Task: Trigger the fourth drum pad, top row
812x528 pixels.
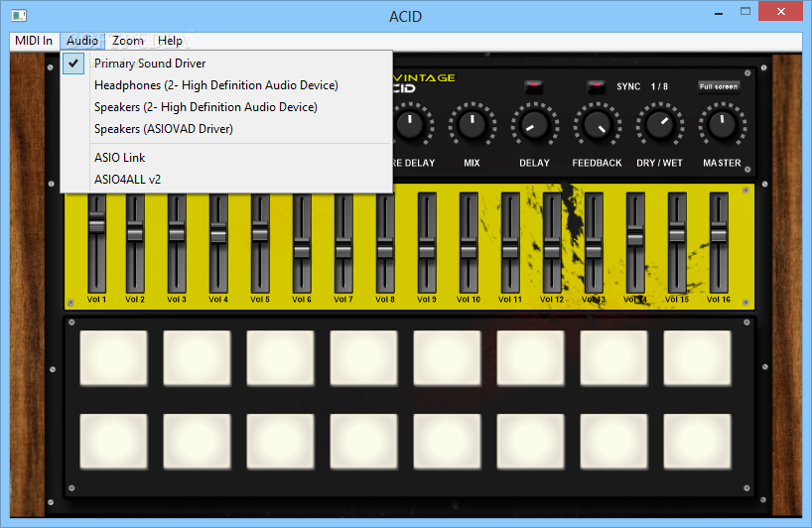Action: 364,358
